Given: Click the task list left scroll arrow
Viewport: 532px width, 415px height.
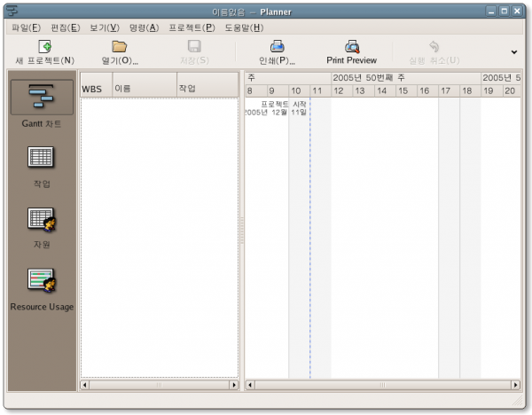Looking at the screenshot, I should (x=84, y=385).
